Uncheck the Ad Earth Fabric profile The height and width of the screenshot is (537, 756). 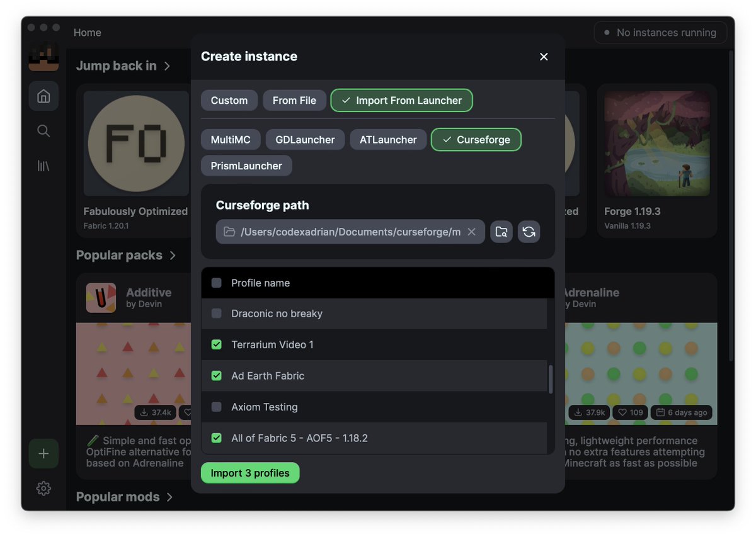pyautogui.click(x=217, y=376)
